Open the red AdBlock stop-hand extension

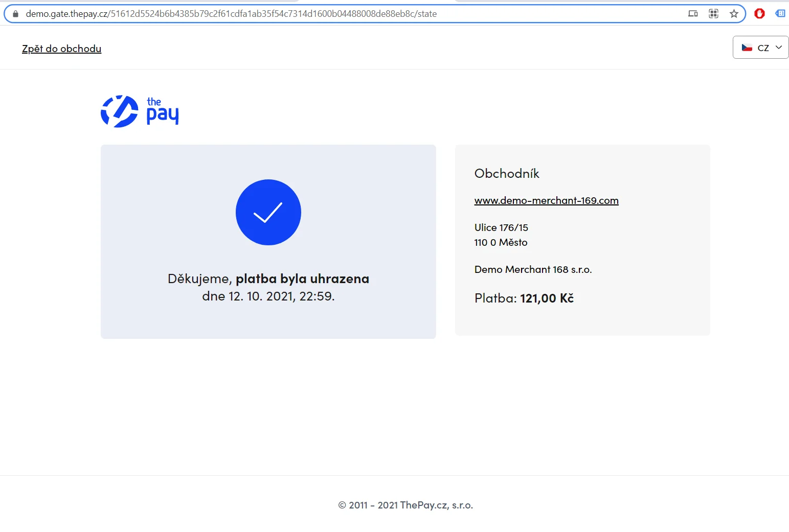(759, 14)
